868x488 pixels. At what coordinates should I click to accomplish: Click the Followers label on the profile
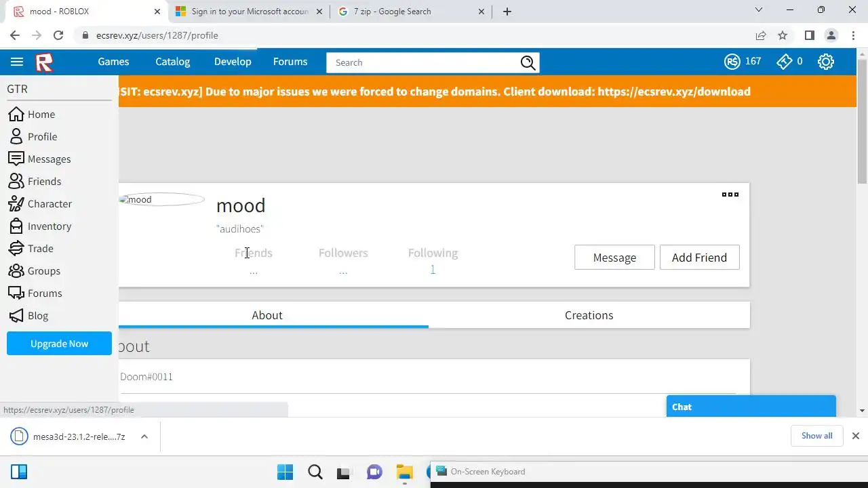tap(343, 253)
